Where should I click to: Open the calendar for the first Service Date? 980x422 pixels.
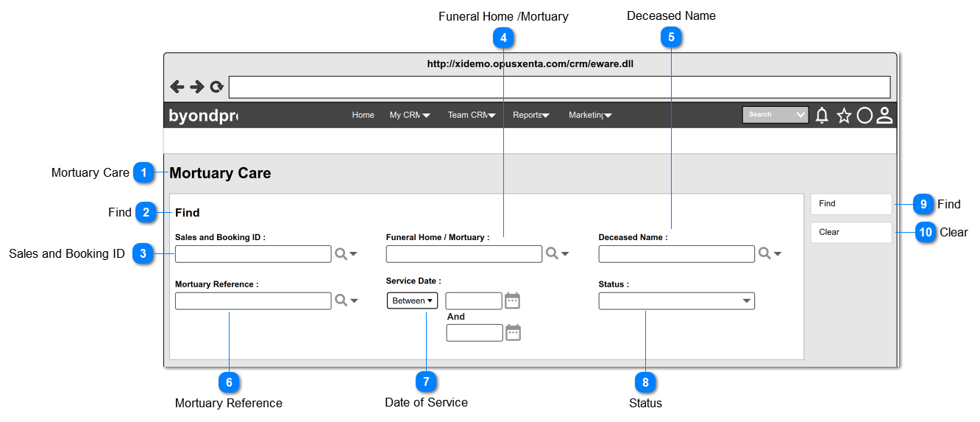[x=512, y=300]
